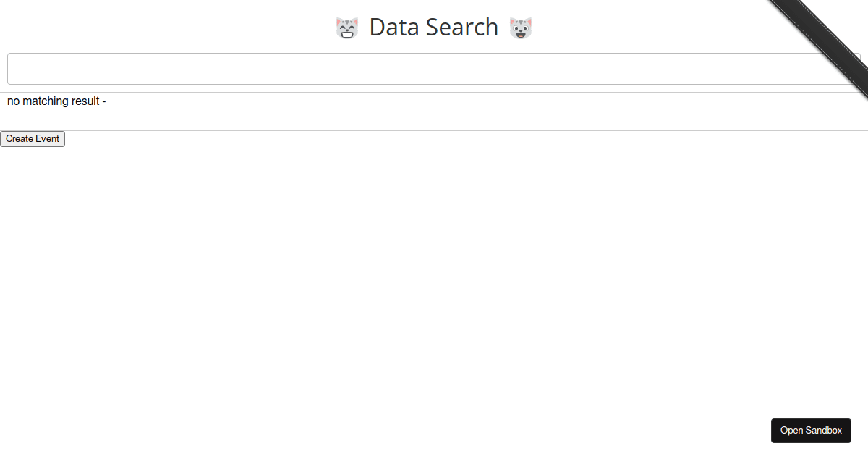Viewport: 868px width, 456px height.
Task: Click the dash after "no matching result"
Action: pos(104,101)
